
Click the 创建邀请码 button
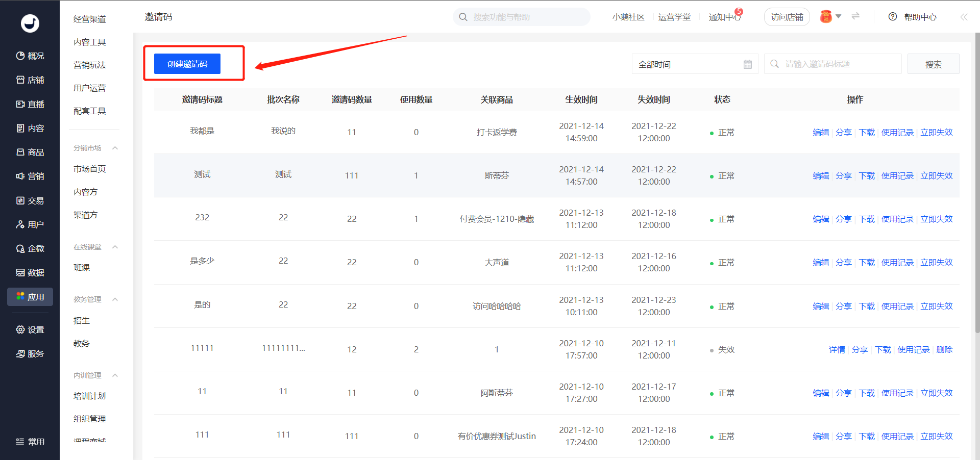187,64
